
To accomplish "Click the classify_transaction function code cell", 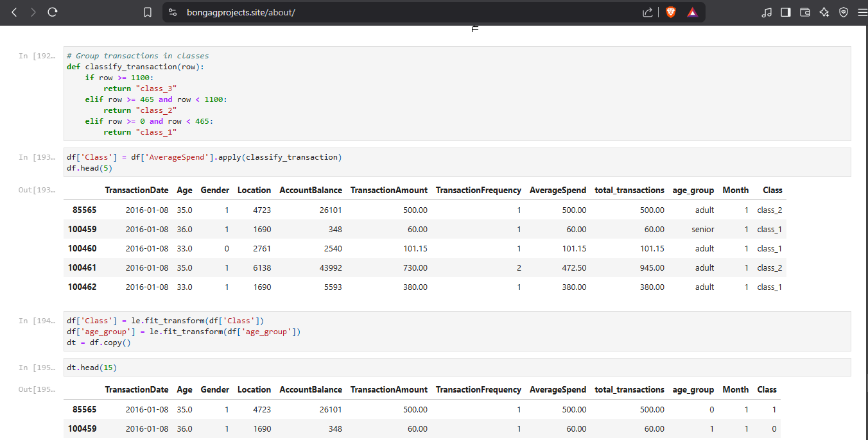I will coord(457,94).
